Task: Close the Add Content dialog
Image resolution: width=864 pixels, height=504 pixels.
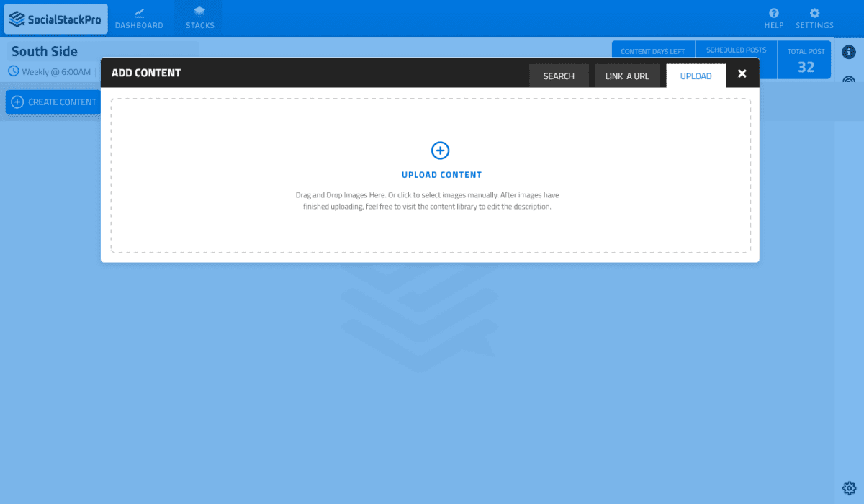Action: [742, 73]
